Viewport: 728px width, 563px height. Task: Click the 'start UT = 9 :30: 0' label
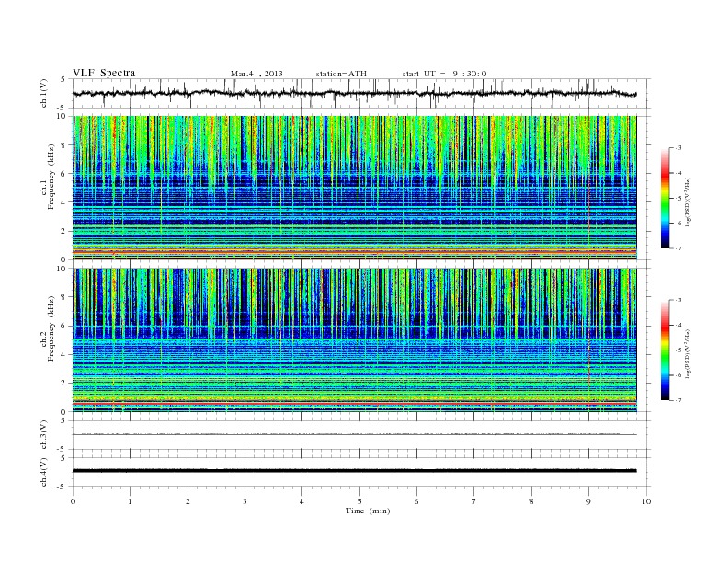pyautogui.click(x=444, y=74)
